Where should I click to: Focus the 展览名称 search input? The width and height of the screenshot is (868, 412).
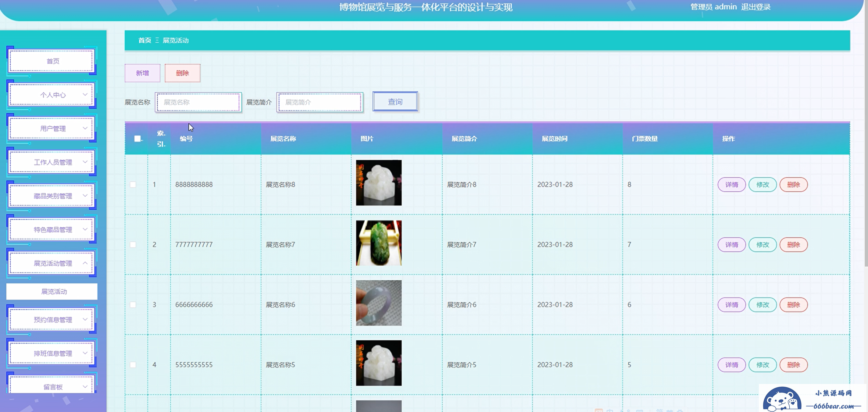(198, 102)
